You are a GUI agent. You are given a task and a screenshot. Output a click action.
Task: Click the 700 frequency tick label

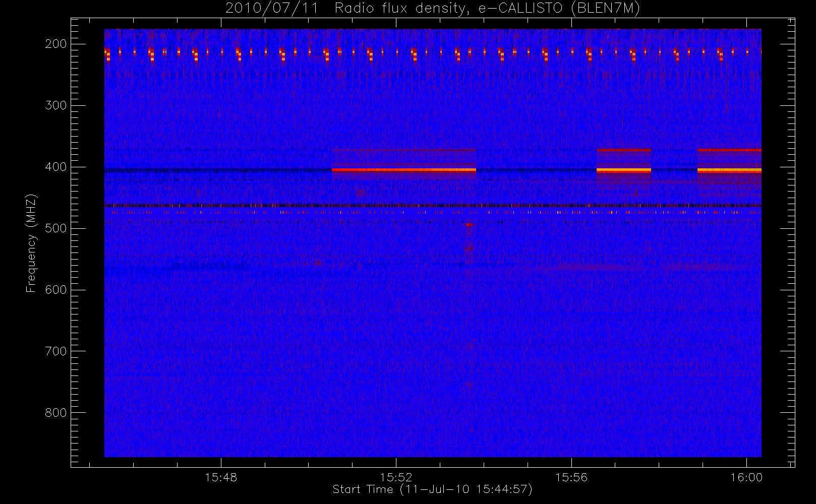pos(56,351)
